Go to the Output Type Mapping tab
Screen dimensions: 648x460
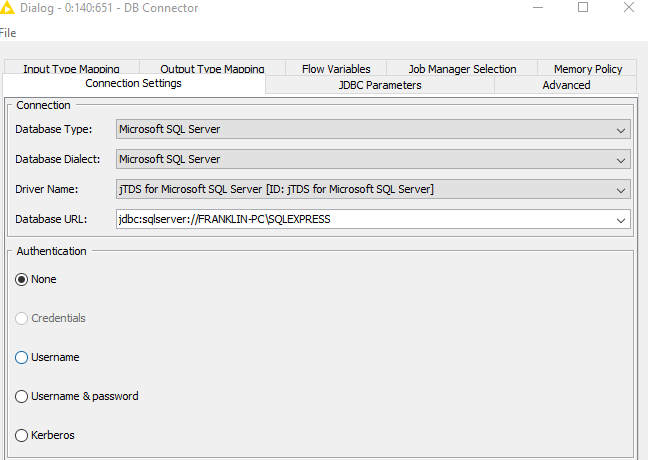[212, 68]
